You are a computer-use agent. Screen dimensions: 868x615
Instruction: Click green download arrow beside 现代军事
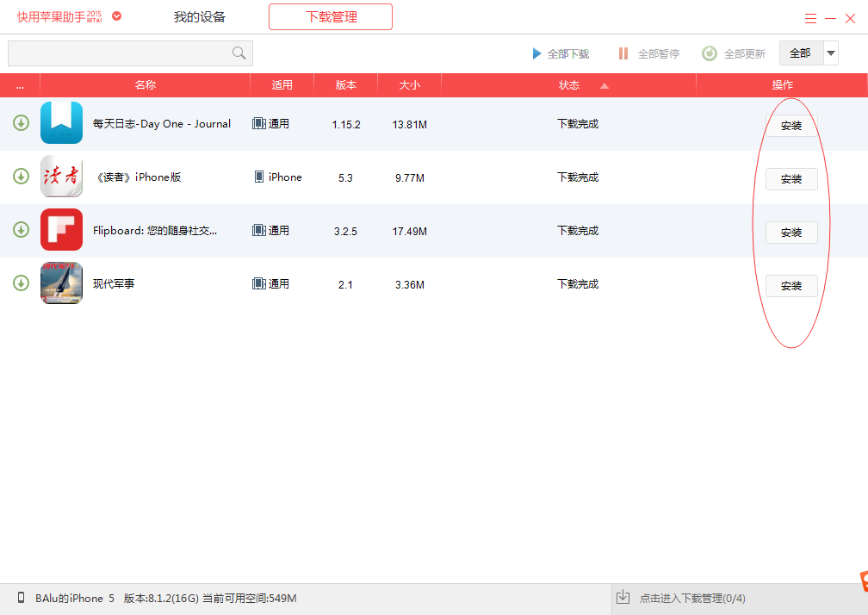pos(21,283)
